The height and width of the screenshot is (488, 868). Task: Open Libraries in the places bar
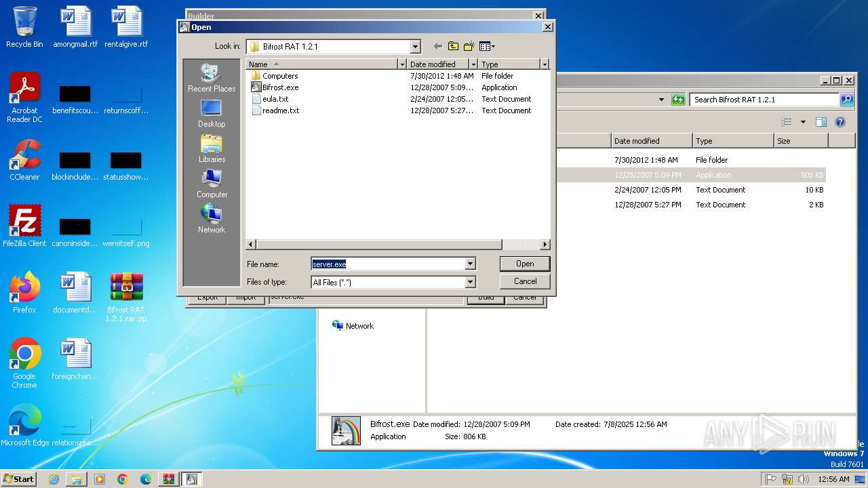click(x=212, y=149)
